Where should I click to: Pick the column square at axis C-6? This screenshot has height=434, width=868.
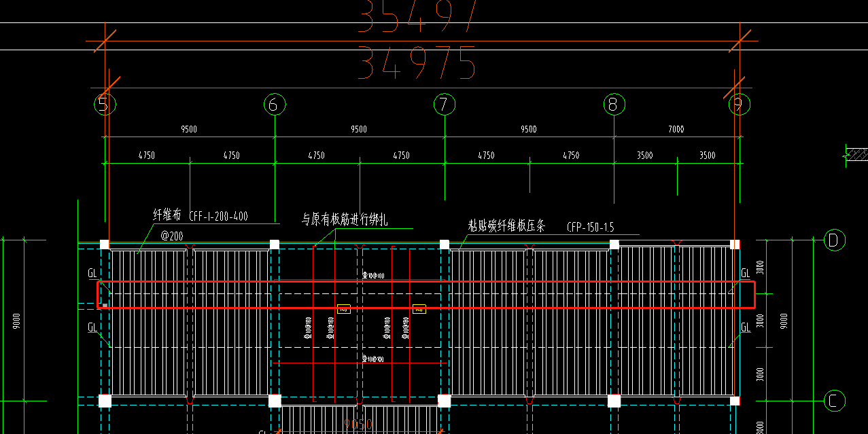pyautogui.click(x=275, y=401)
